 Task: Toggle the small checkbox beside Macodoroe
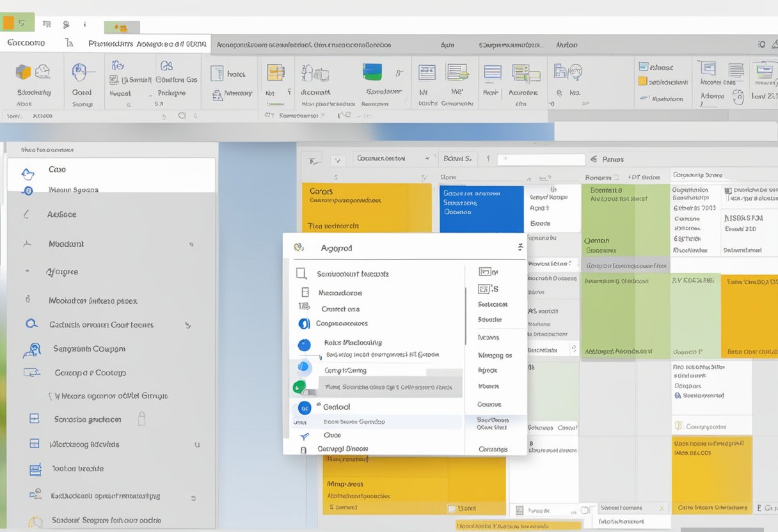[305, 292]
